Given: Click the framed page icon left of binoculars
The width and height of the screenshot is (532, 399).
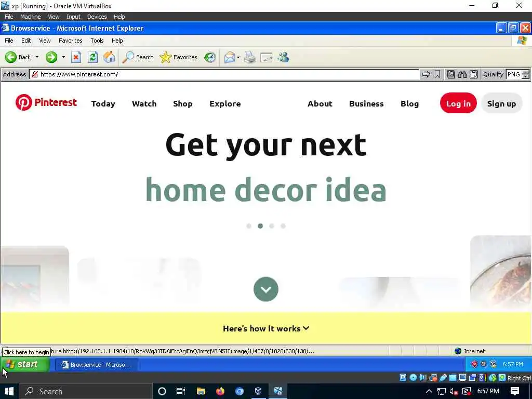Looking at the screenshot, I should (450, 74).
